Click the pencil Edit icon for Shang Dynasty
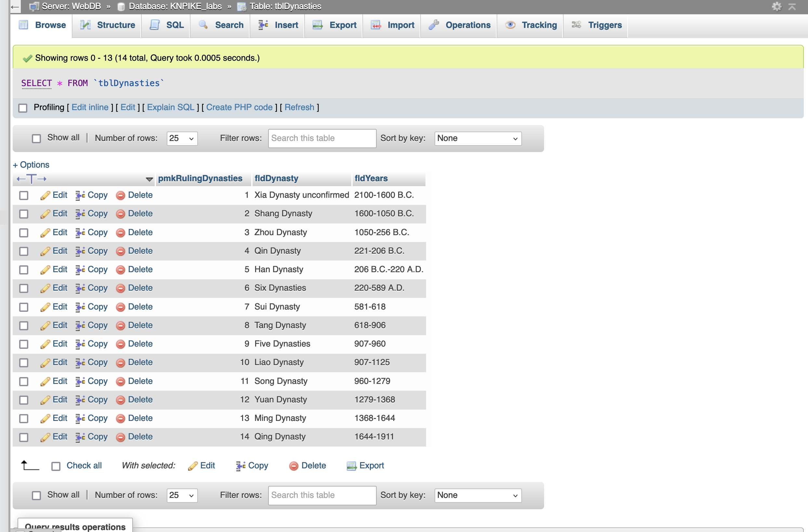 (x=45, y=214)
